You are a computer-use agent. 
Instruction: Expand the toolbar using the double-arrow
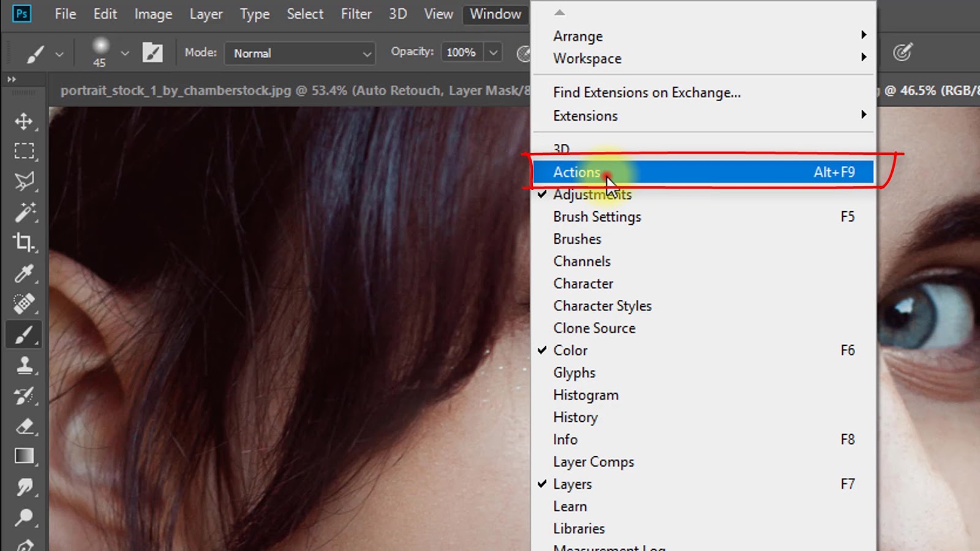coord(12,80)
